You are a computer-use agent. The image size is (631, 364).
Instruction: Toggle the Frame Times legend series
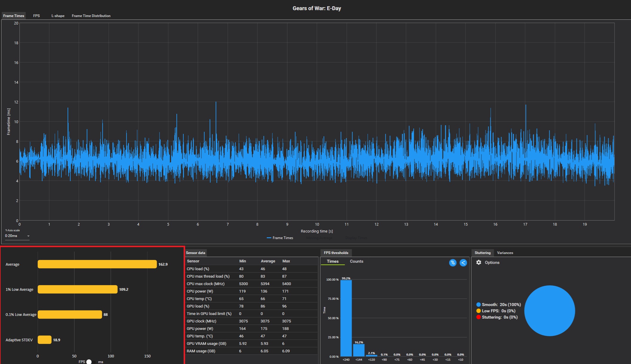pos(280,238)
